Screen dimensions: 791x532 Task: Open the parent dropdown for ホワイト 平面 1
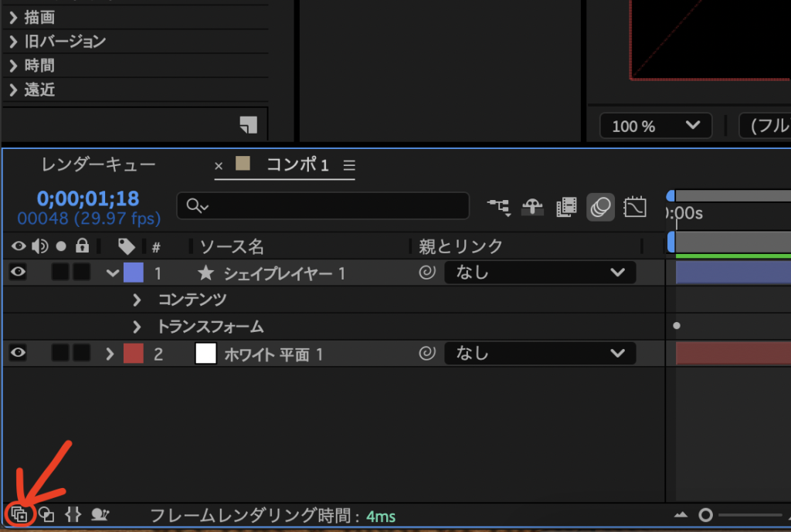pos(540,354)
